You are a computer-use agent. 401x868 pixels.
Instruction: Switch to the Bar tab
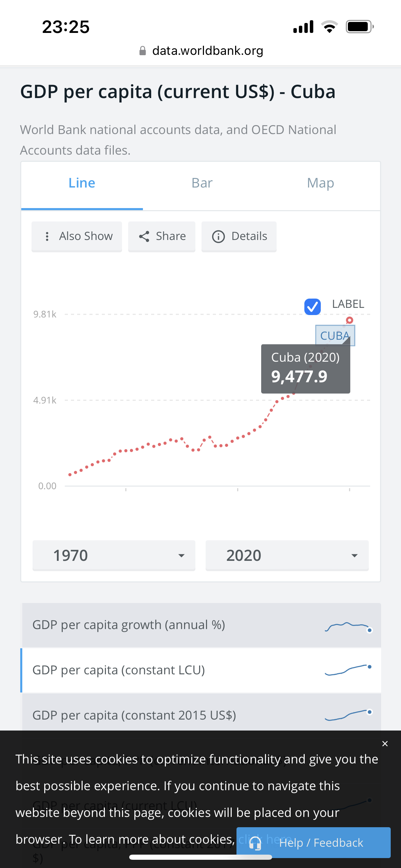point(202,183)
